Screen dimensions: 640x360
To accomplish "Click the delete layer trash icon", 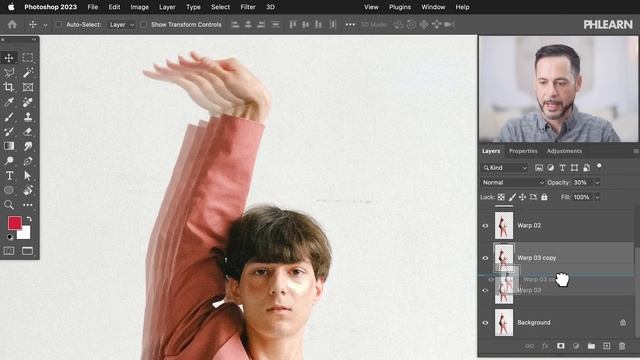I will click(x=622, y=346).
